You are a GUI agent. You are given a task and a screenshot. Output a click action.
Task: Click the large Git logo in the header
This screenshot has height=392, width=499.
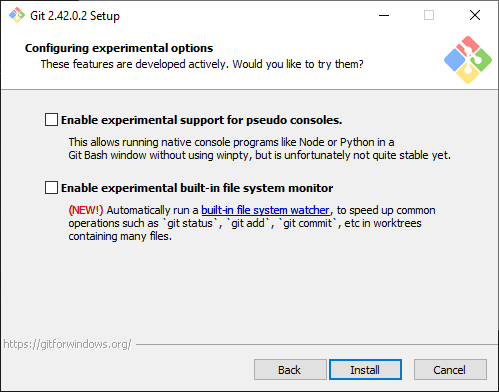coord(468,60)
